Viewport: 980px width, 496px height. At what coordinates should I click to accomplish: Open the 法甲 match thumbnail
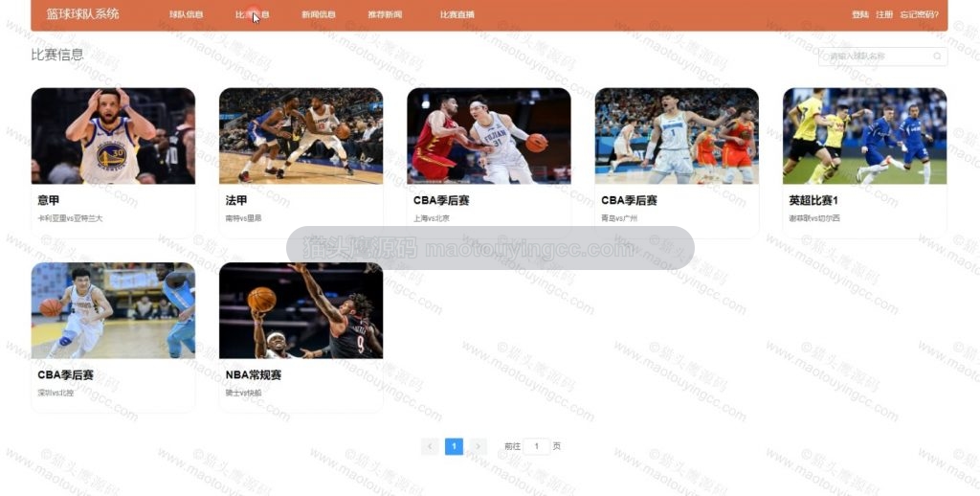(x=301, y=136)
